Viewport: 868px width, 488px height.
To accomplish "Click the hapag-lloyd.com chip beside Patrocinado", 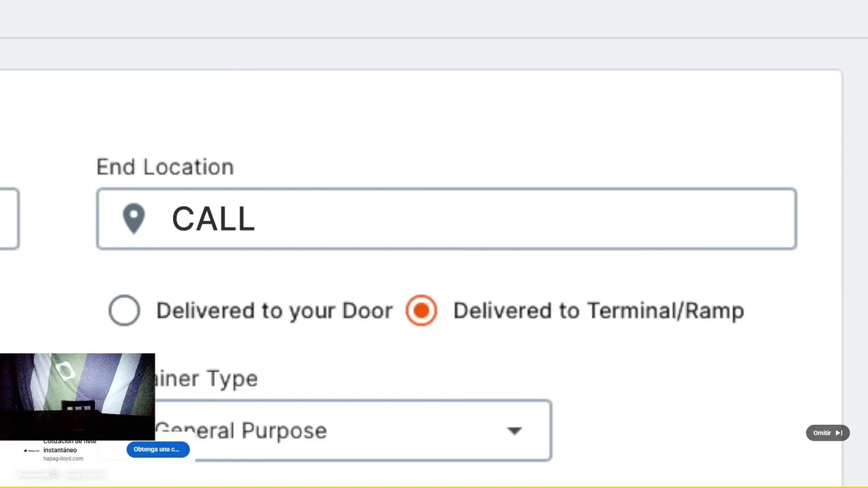I will (x=84, y=475).
